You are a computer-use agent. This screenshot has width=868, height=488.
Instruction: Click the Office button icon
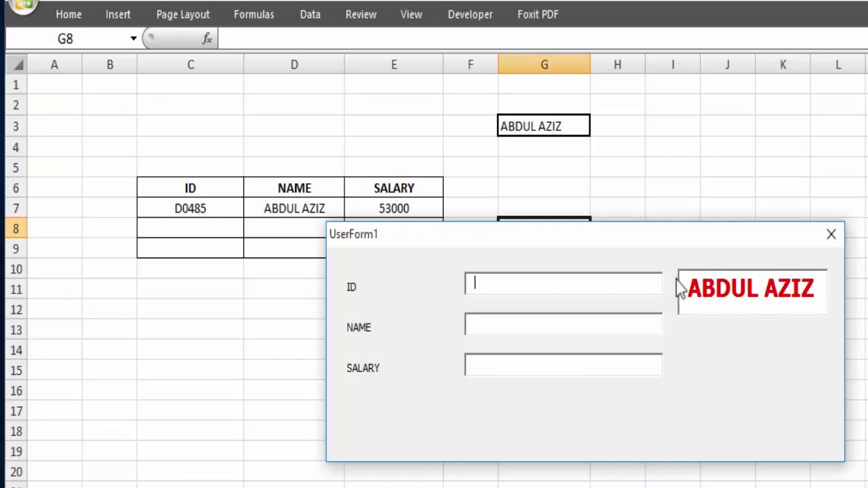coord(23,5)
